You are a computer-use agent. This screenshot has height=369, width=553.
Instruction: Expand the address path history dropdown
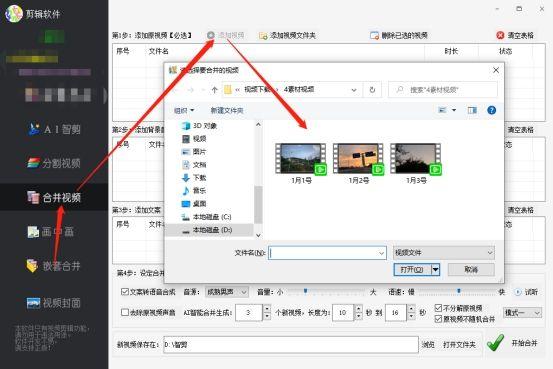tap(354, 90)
